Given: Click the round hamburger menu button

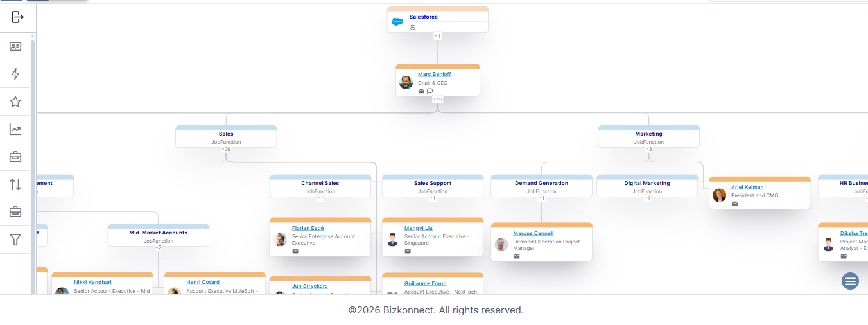Looking at the screenshot, I should pyautogui.click(x=850, y=281).
